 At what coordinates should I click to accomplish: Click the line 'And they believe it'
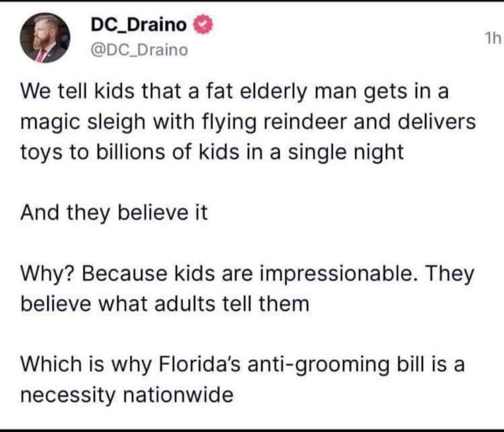[114, 213]
